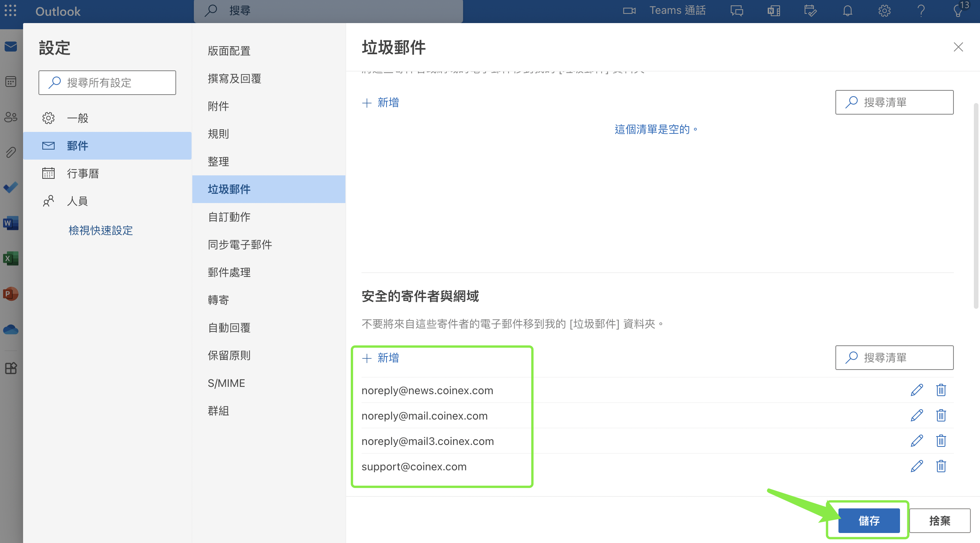Open the tips lightbulb icon

pyautogui.click(x=958, y=11)
